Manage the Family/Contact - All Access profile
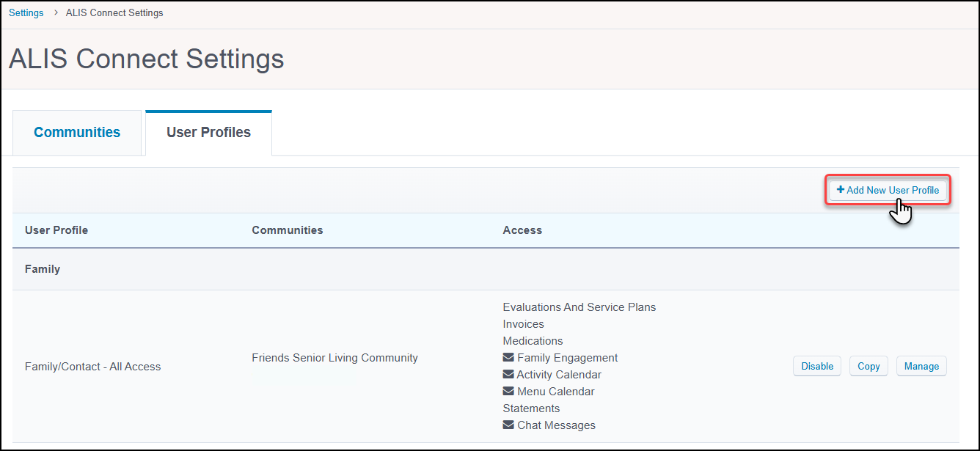Image resolution: width=980 pixels, height=451 pixels. click(921, 366)
